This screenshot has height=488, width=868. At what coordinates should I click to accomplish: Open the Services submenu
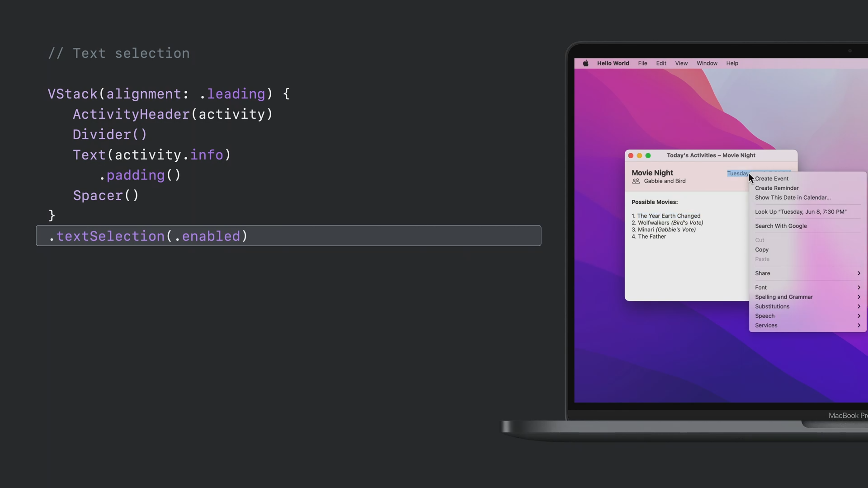pos(766,325)
